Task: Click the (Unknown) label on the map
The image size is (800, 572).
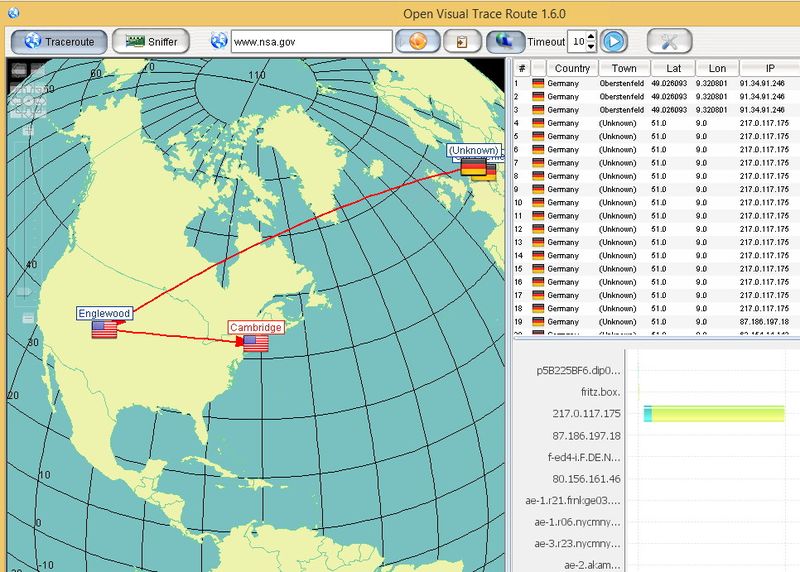Action: pyautogui.click(x=473, y=150)
